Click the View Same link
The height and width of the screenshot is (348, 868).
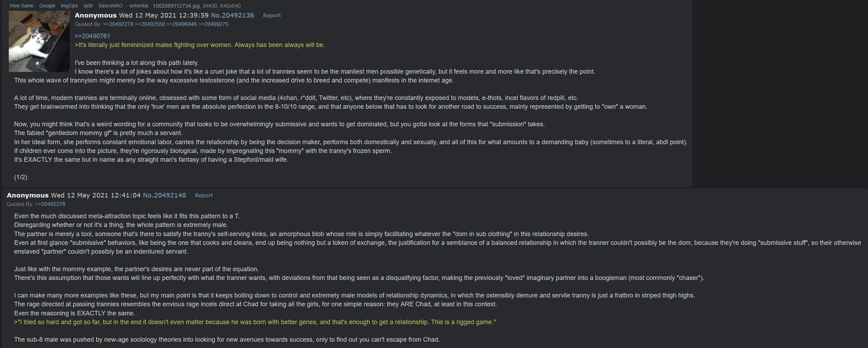21,6
